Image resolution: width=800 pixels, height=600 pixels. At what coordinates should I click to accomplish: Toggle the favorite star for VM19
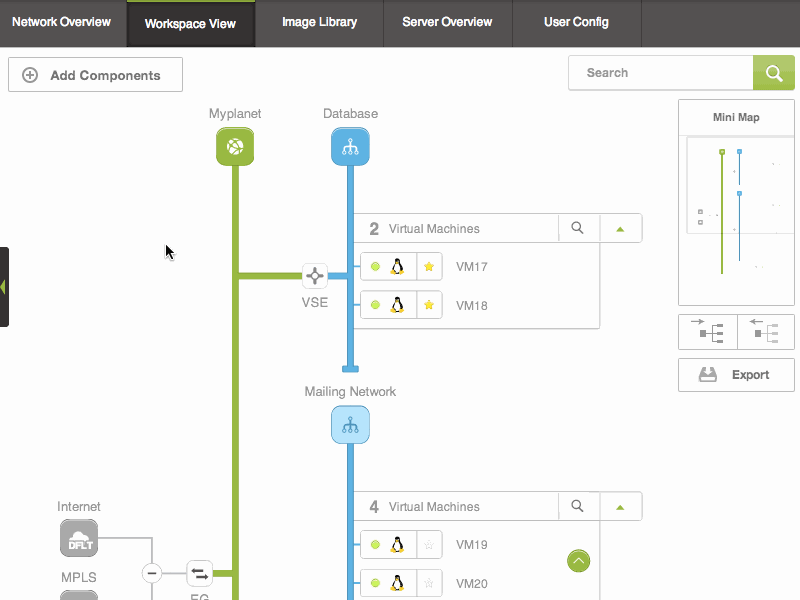[x=429, y=545]
